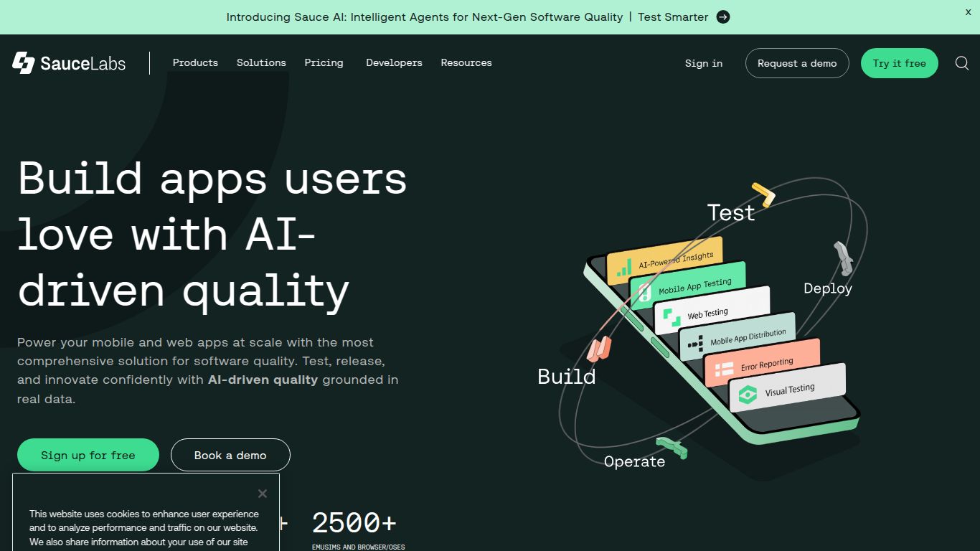Expand the Resources menu

[466, 63]
